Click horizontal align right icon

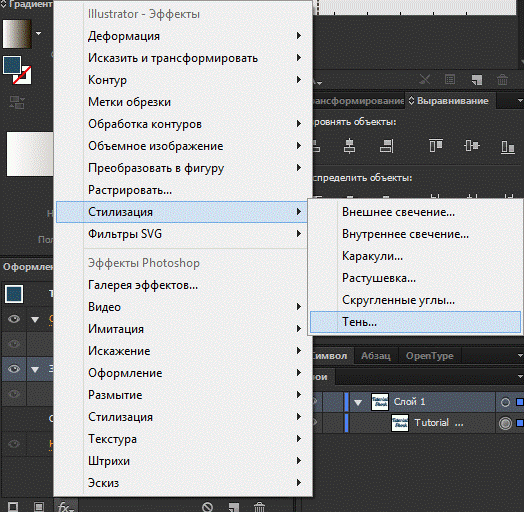click(x=387, y=146)
